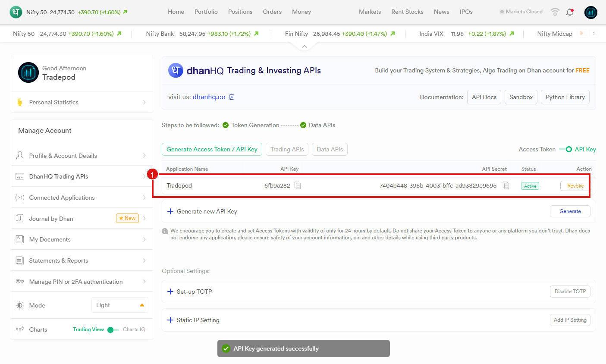Toggle between Access Token and API Key

[565, 149]
